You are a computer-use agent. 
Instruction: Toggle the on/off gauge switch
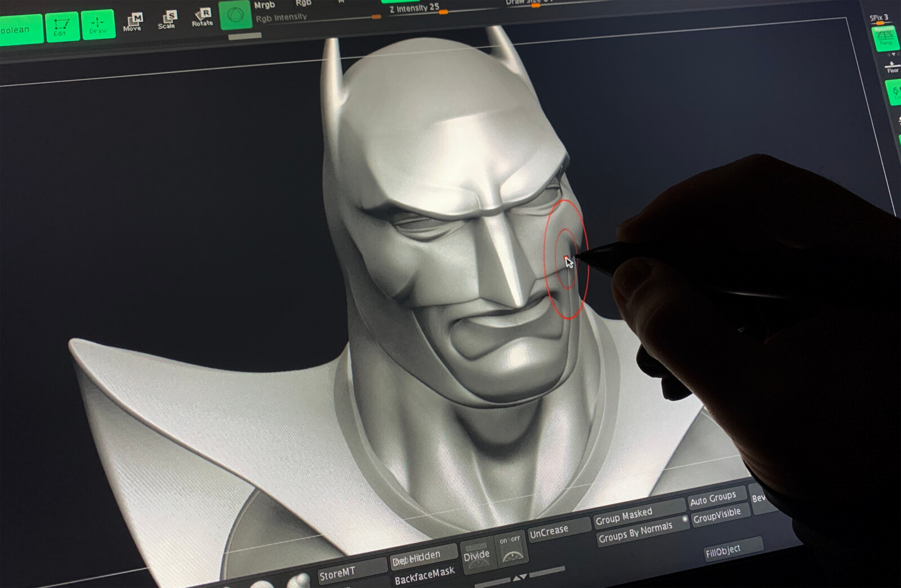[x=511, y=549]
